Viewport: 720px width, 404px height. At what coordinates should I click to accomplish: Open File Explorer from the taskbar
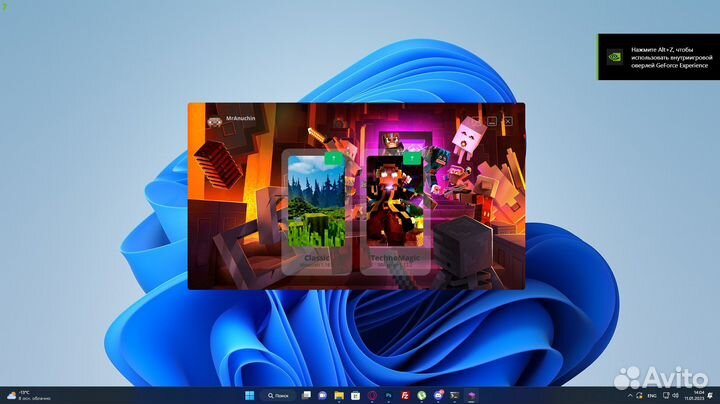(339, 395)
